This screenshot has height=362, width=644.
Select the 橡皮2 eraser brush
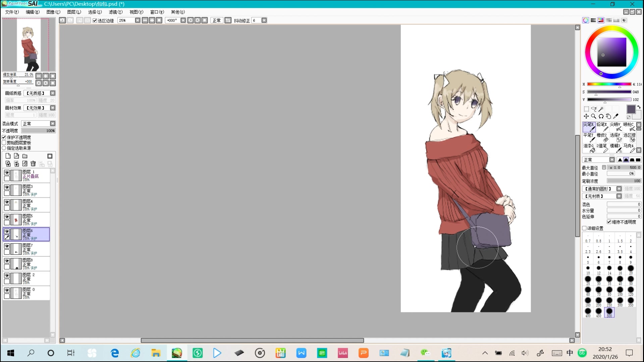602,137
